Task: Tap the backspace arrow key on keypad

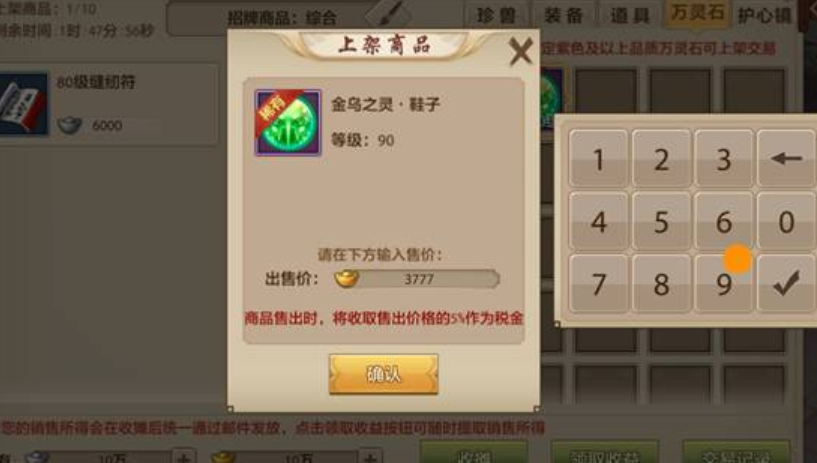Action: tap(786, 158)
